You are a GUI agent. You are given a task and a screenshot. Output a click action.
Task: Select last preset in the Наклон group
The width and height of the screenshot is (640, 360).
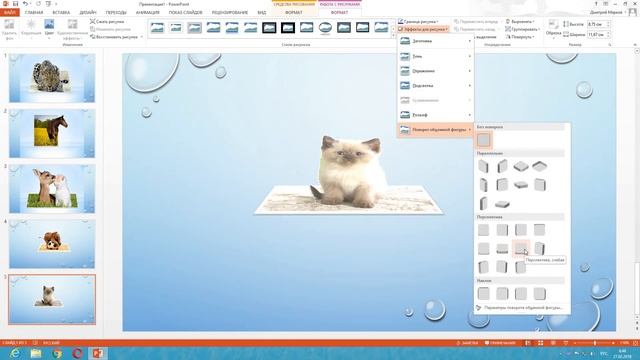540,293
